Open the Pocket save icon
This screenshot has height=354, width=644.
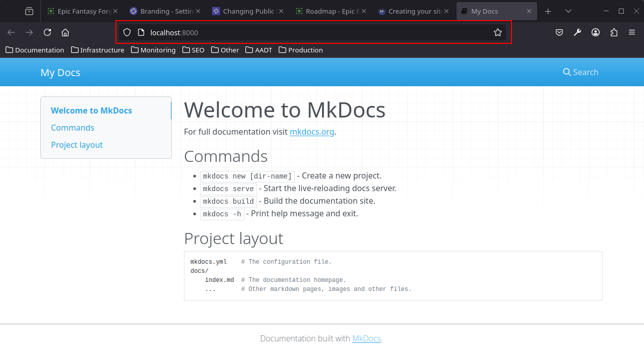click(559, 32)
